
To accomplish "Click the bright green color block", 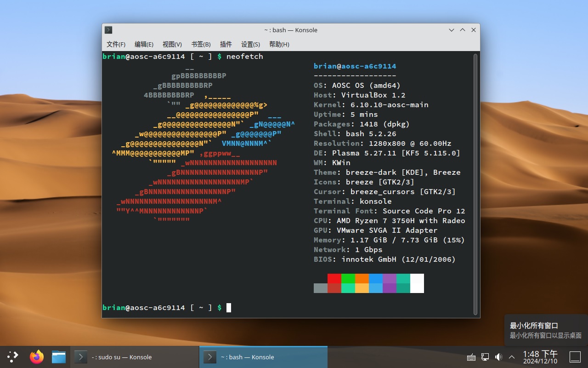I will tap(348, 278).
